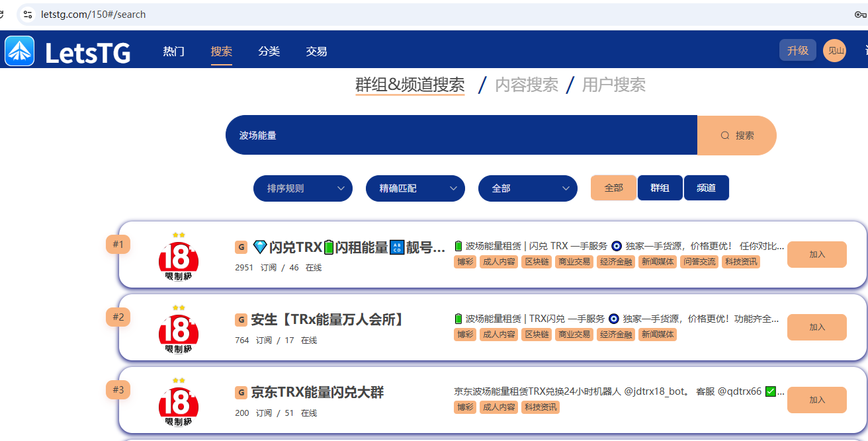Image resolution: width=868 pixels, height=441 pixels.
Task: Switch to the 内容搜索 tab
Action: [527, 85]
